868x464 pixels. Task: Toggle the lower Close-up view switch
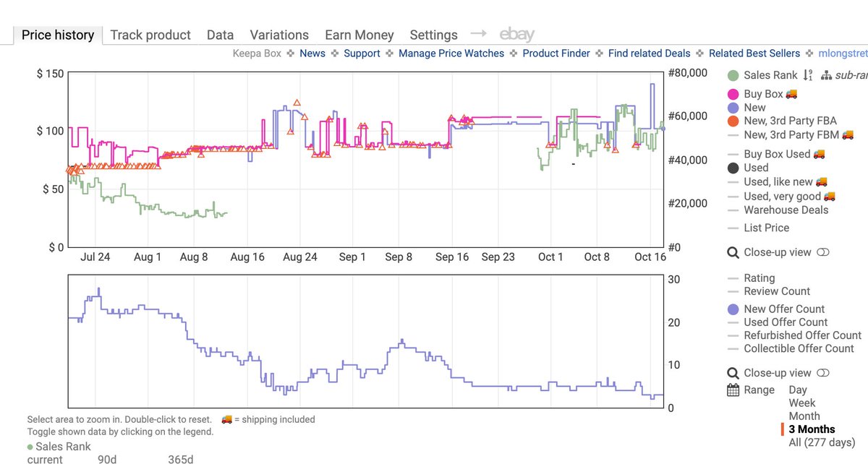click(823, 374)
